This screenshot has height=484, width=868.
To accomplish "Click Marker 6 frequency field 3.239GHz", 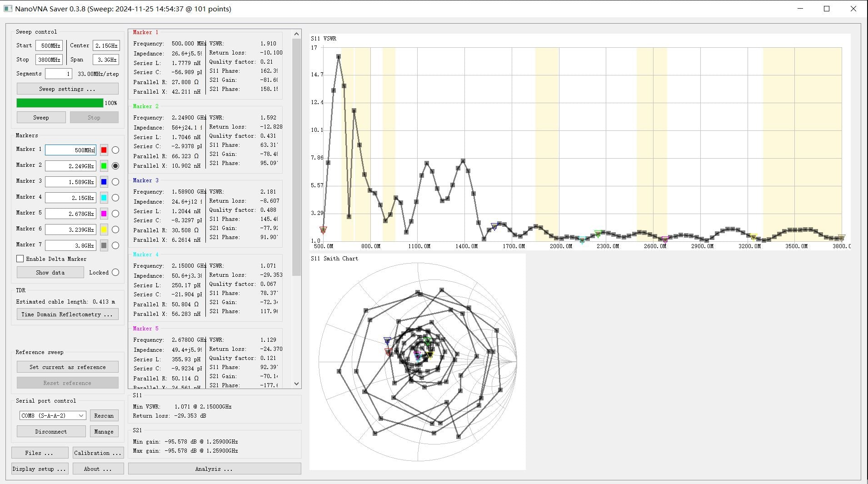I will tap(70, 230).
